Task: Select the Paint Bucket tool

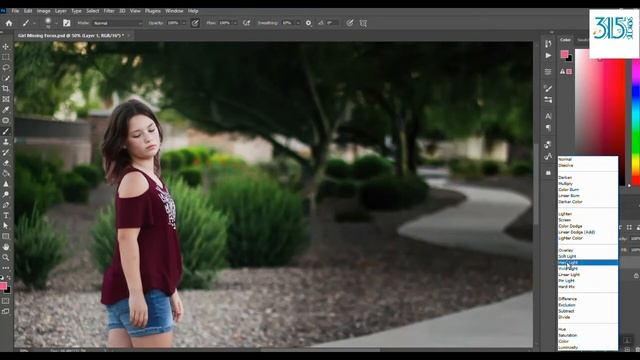Action: click(6, 173)
